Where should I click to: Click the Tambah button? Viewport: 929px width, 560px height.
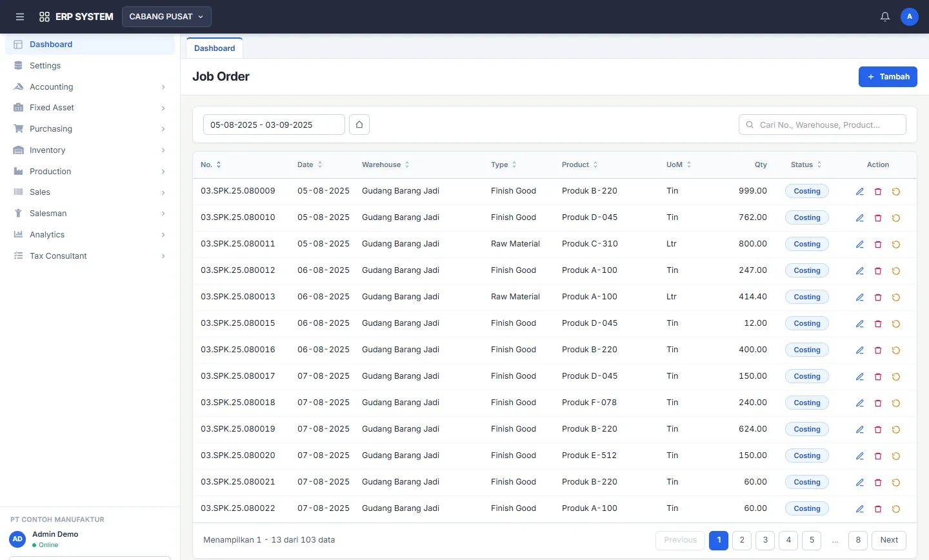(x=888, y=77)
